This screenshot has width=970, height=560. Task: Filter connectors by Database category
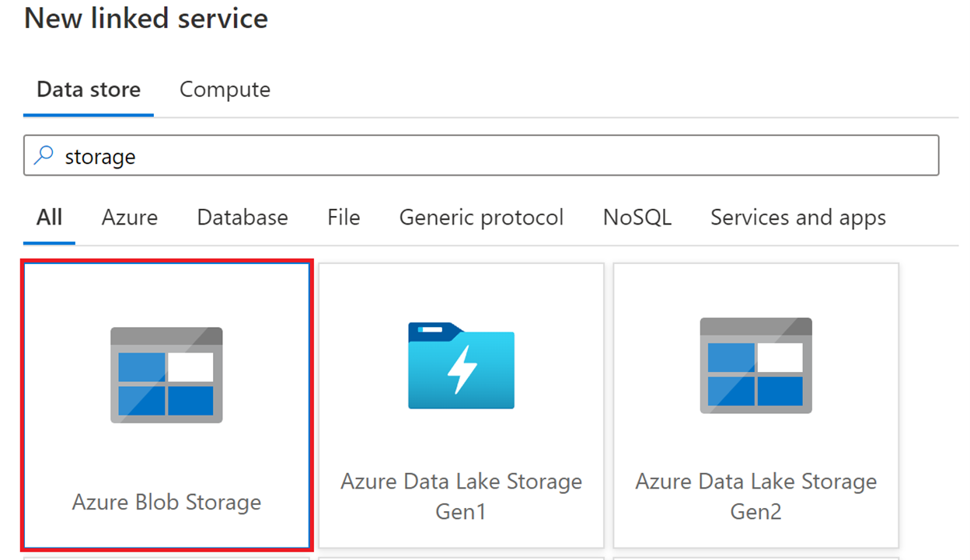242,217
